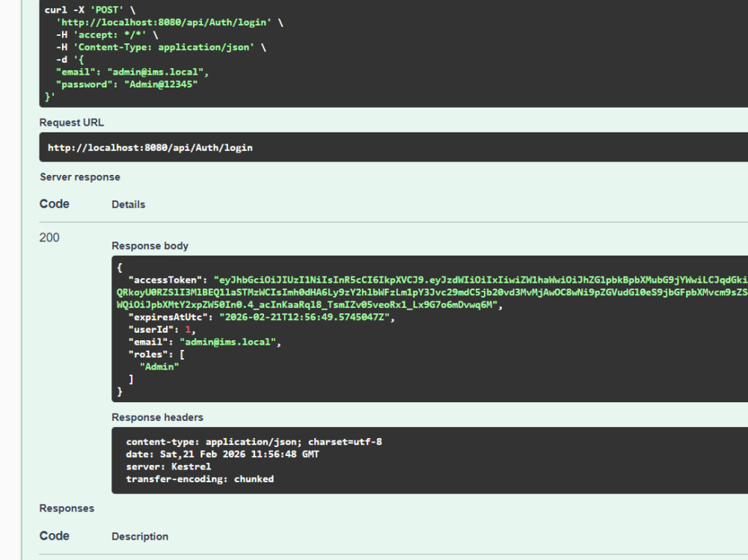Image resolution: width=748 pixels, height=560 pixels.
Task: Click the Request URL value http://localhost:8080/api/Auth/login
Action: click(x=150, y=148)
